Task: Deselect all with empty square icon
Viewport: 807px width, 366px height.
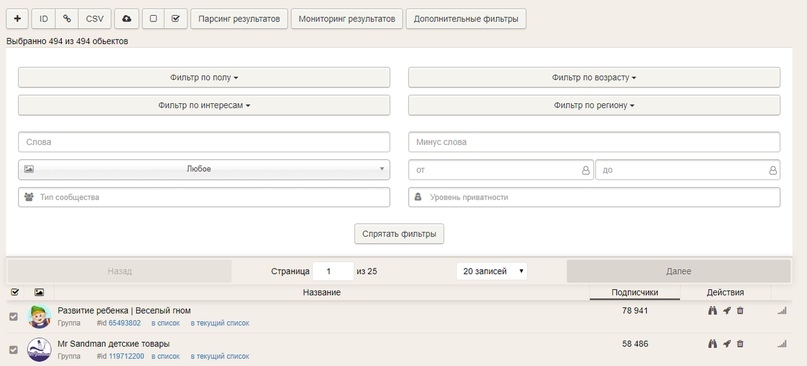Action: coord(153,19)
